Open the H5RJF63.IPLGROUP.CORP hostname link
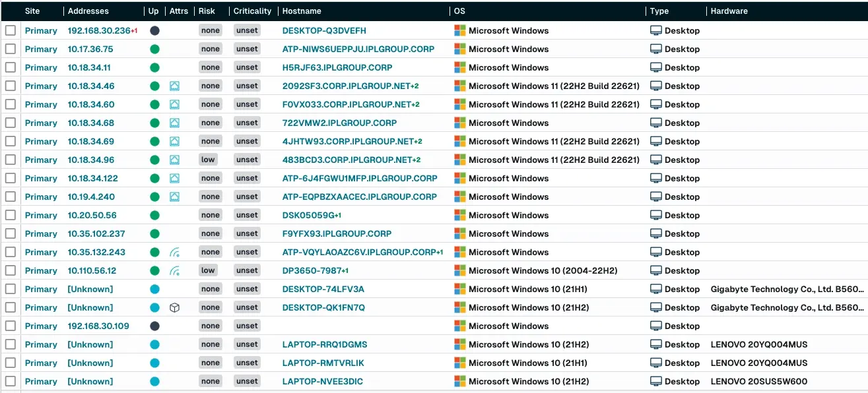868x393 pixels. coord(337,67)
